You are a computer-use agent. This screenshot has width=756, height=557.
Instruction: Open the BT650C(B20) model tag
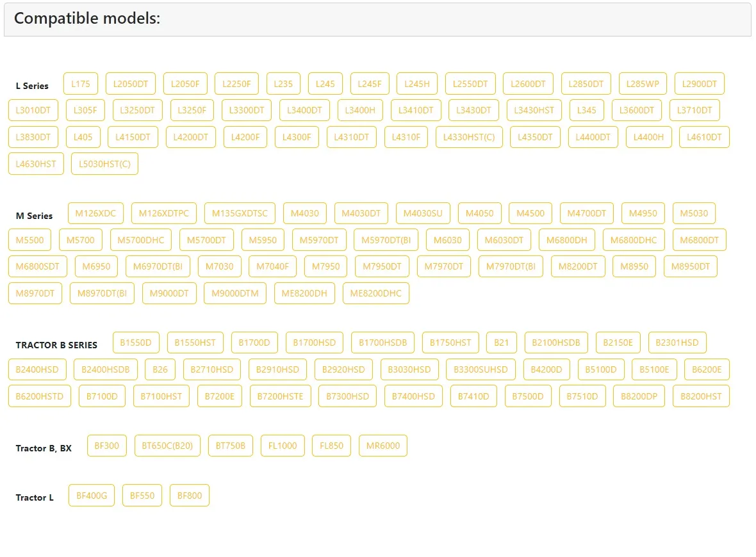pos(167,446)
